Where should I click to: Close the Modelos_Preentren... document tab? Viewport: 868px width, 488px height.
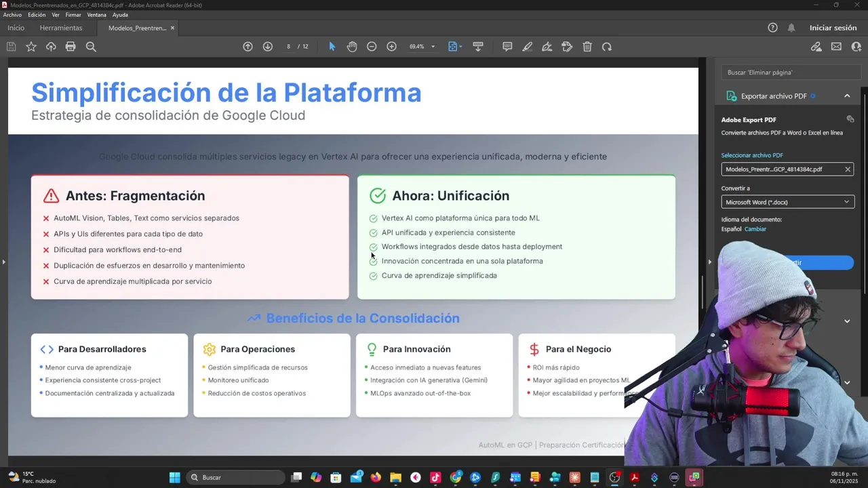coord(172,28)
